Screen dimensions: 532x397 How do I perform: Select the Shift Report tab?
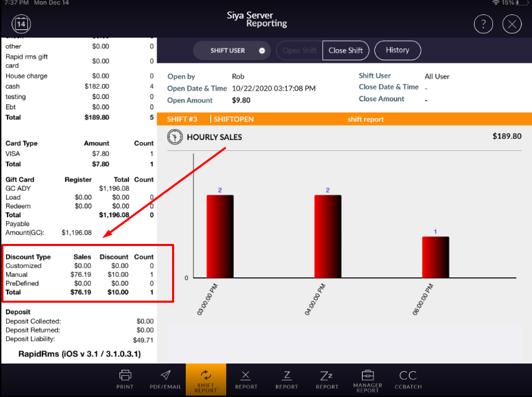[x=206, y=379]
